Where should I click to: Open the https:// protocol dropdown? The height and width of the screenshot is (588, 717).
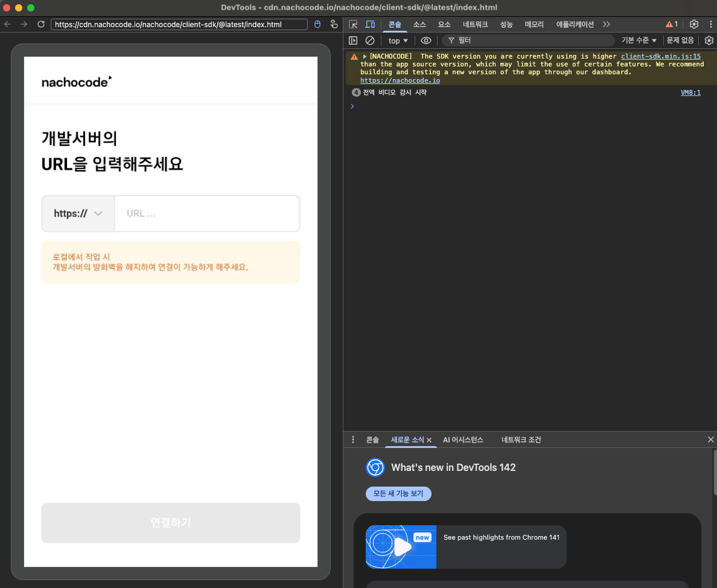(x=78, y=214)
